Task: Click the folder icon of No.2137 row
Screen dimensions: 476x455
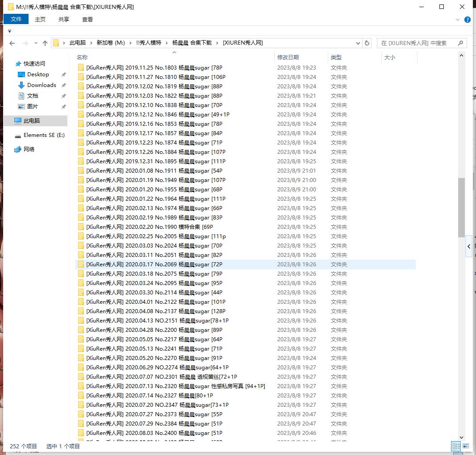Action: (x=81, y=311)
